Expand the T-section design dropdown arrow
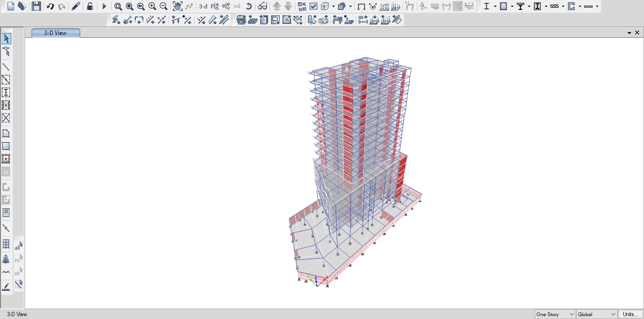This screenshot has height=319, width=644. [x=529, y=7]
